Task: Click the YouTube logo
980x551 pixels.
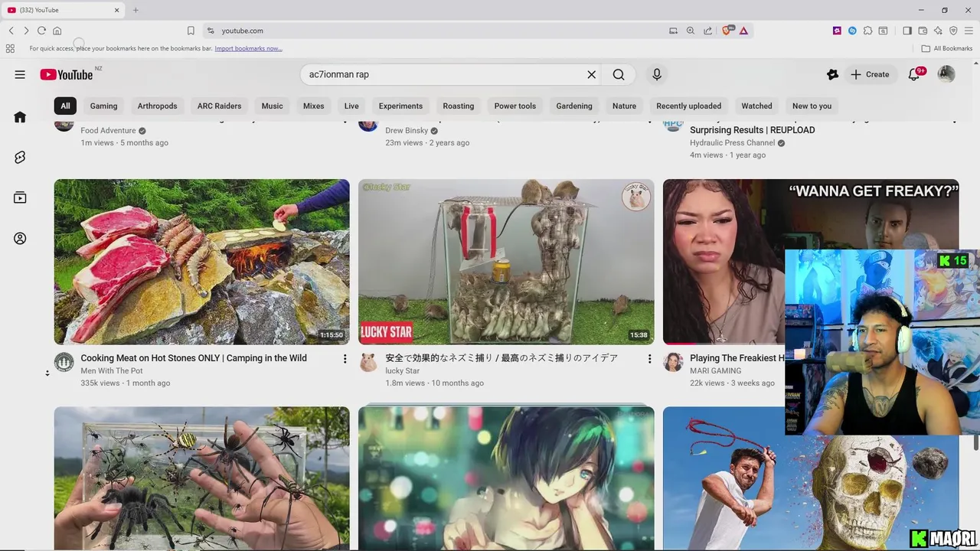Action: click(x=67, y=74)
